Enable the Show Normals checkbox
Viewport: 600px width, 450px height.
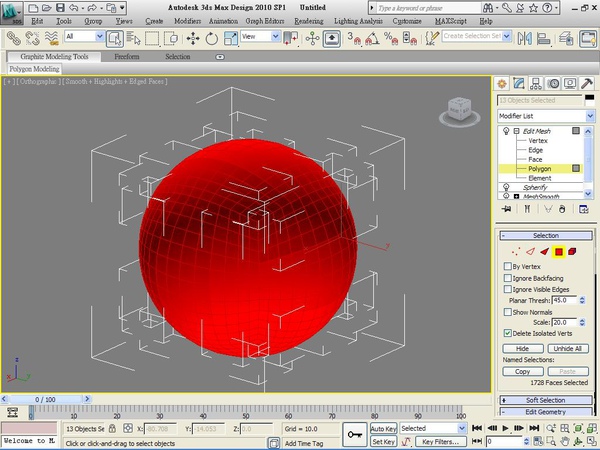point(507,312)
